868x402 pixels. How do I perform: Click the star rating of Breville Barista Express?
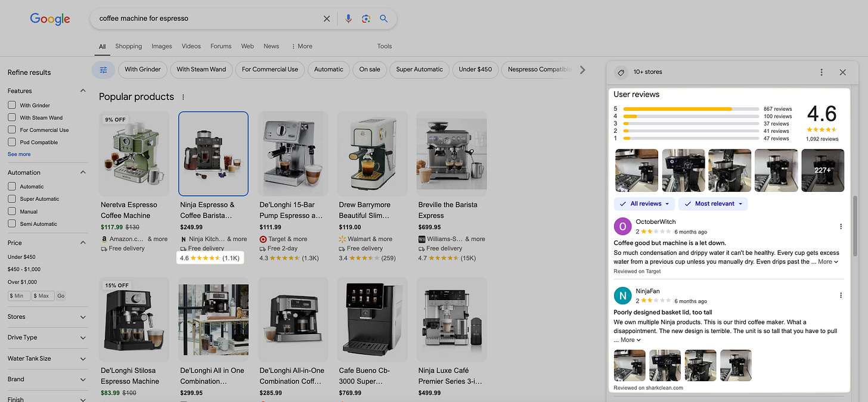[x=442, y=258]
